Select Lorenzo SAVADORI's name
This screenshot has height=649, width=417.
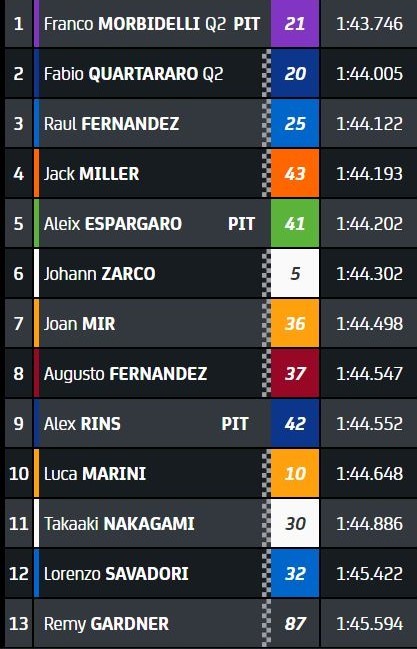(x=116, y=574)
